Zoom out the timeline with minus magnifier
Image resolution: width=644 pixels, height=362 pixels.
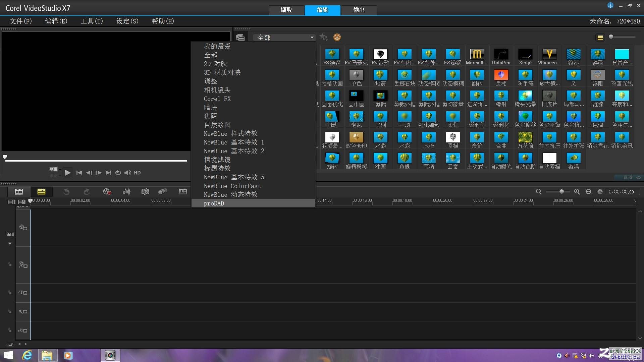539,192
